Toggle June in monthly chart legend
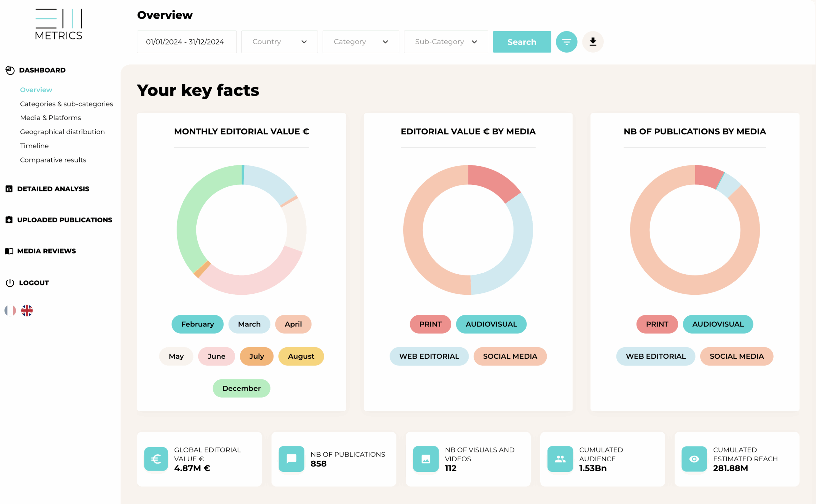 click(216, 356)
